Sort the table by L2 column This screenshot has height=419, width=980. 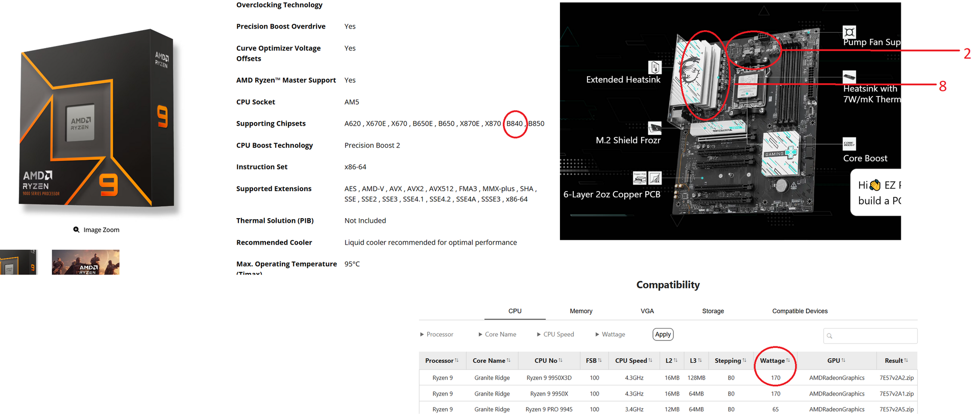click(x=675, y=361)
